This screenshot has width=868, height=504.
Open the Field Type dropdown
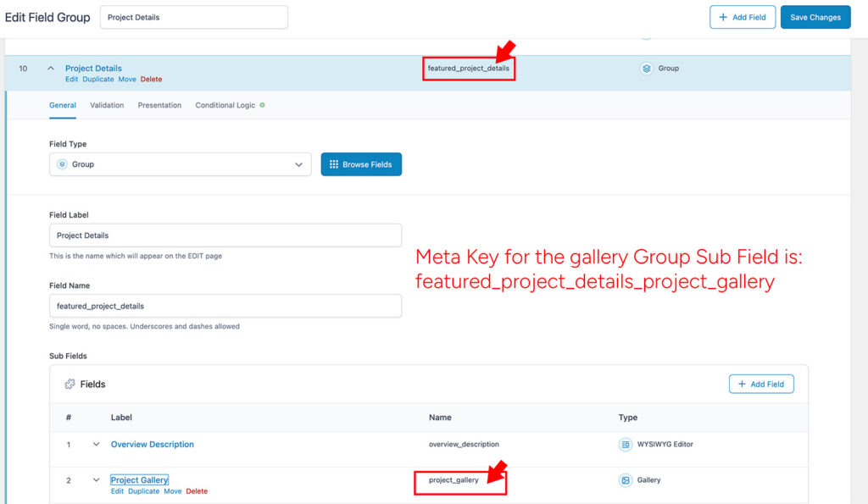pos(298,163)
